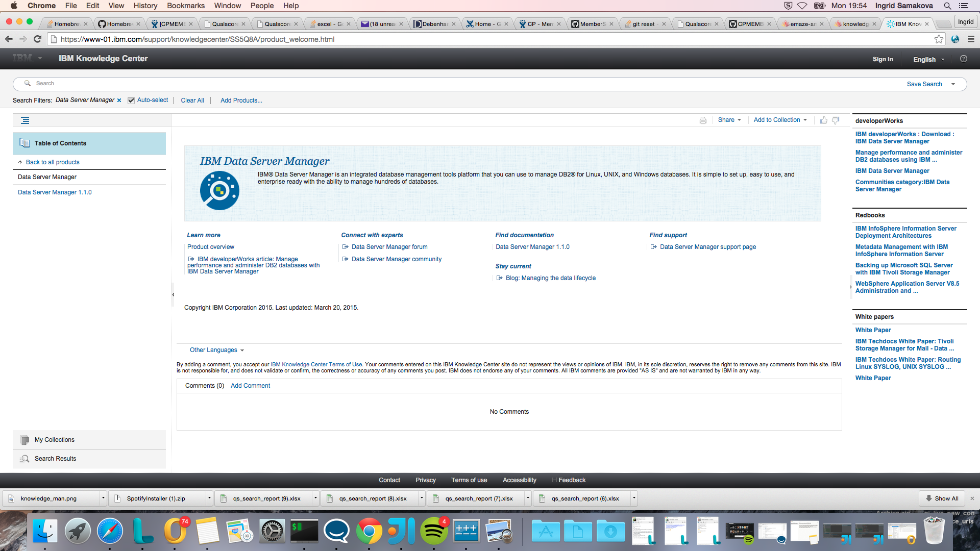
Task: Open Add to Collection dropdown
Action: pos(780,120)
